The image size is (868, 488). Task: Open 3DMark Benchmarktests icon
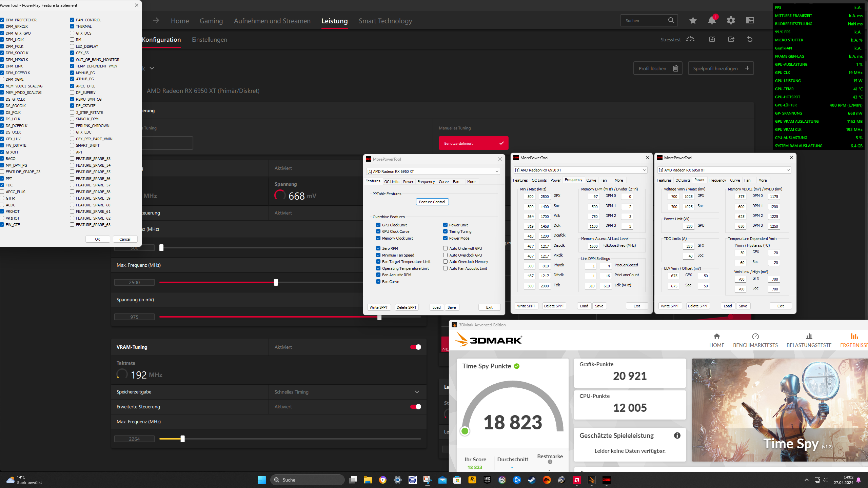tap(755, 336)
